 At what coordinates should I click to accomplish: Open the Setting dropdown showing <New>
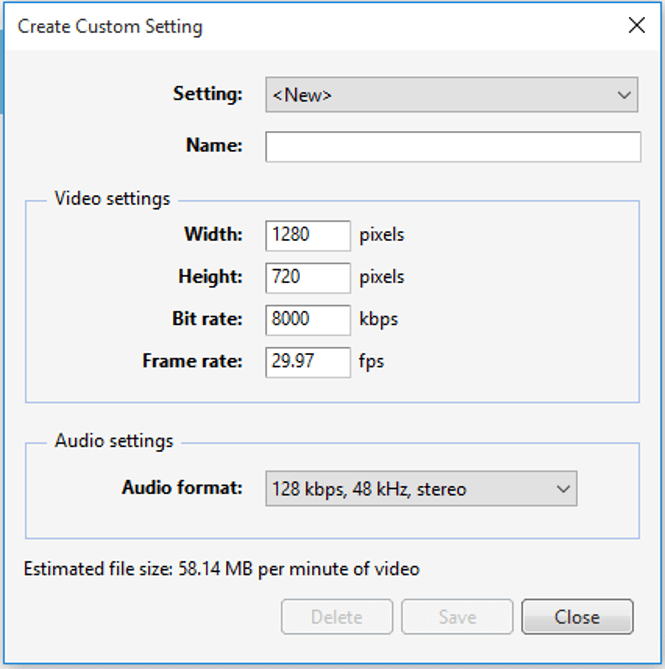coord(452,95)
